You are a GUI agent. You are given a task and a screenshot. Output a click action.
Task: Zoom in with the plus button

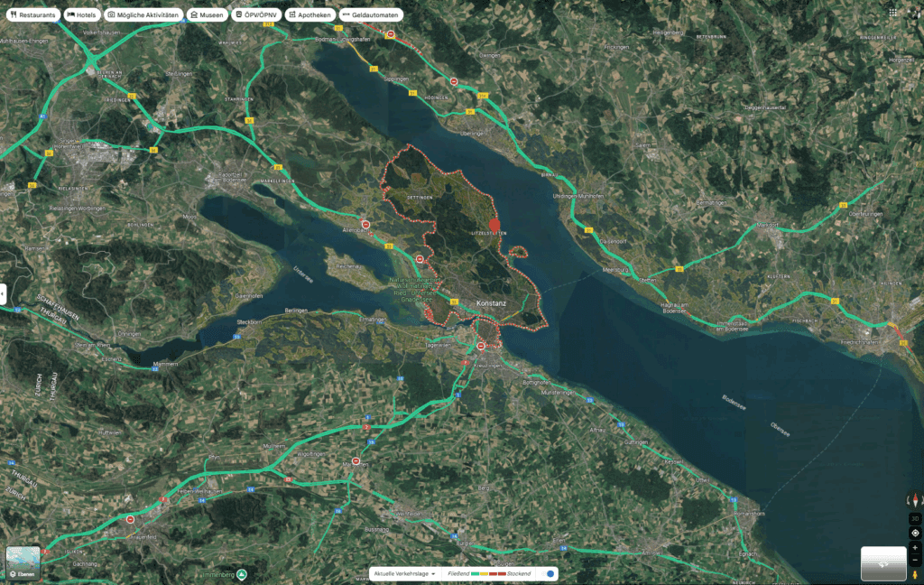[914, 548]
